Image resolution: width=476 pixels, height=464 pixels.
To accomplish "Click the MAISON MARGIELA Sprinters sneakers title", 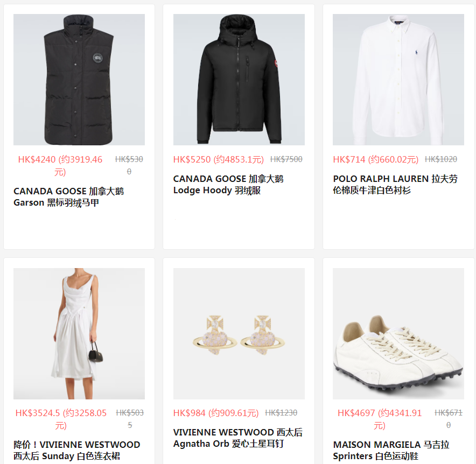I will tap(391, 451).
